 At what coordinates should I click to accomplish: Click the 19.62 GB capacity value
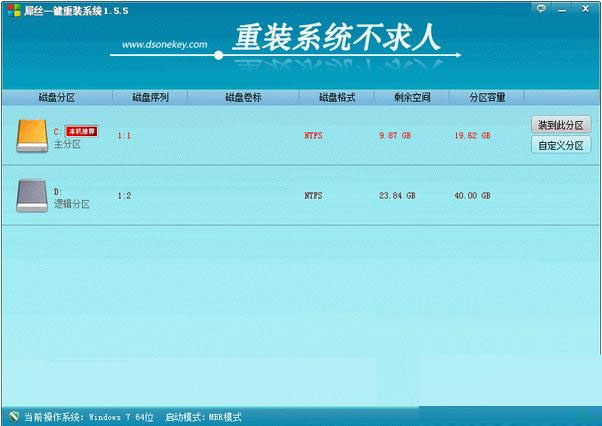(x=472, y=135)
